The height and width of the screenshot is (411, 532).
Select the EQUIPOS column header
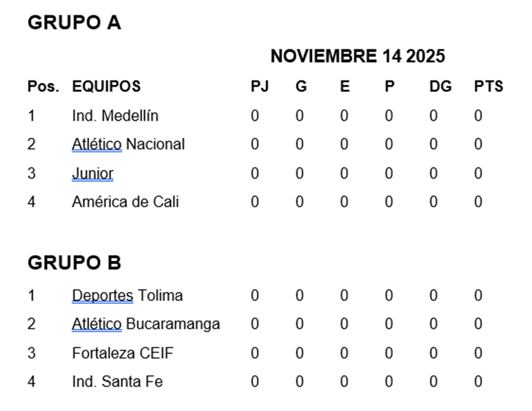[106, 86]
